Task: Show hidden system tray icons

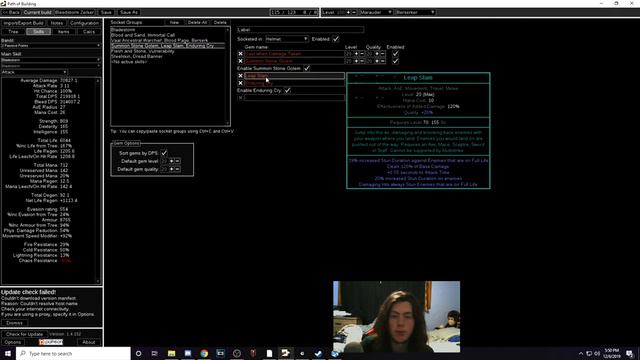Action: 581,353
